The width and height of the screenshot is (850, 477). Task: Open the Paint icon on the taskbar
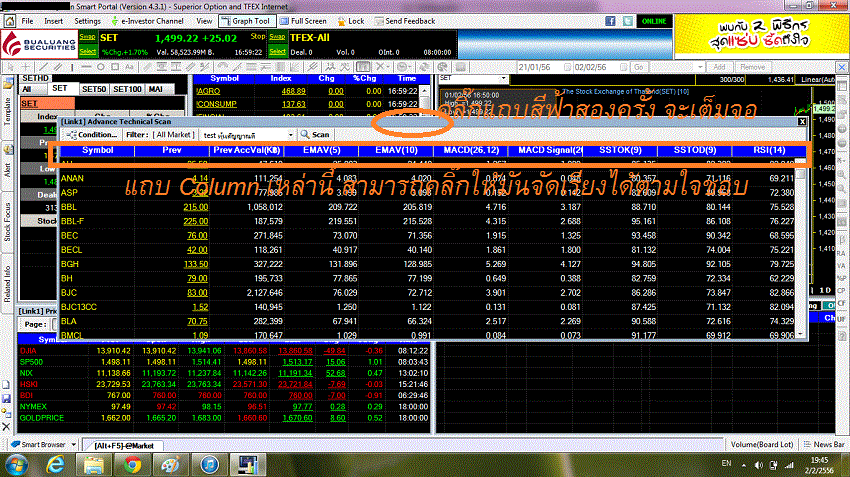coord(170,465)
